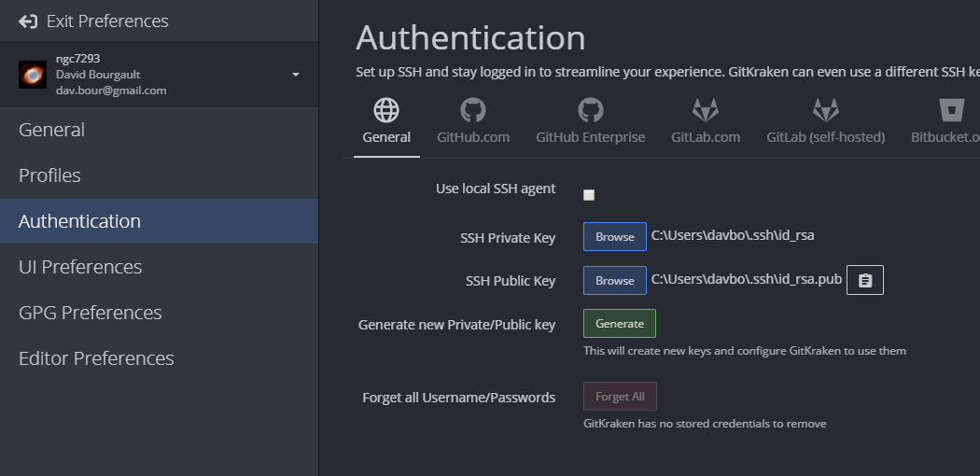Click the dav.bour@gmail.com email text

click(x=111, y=91)
